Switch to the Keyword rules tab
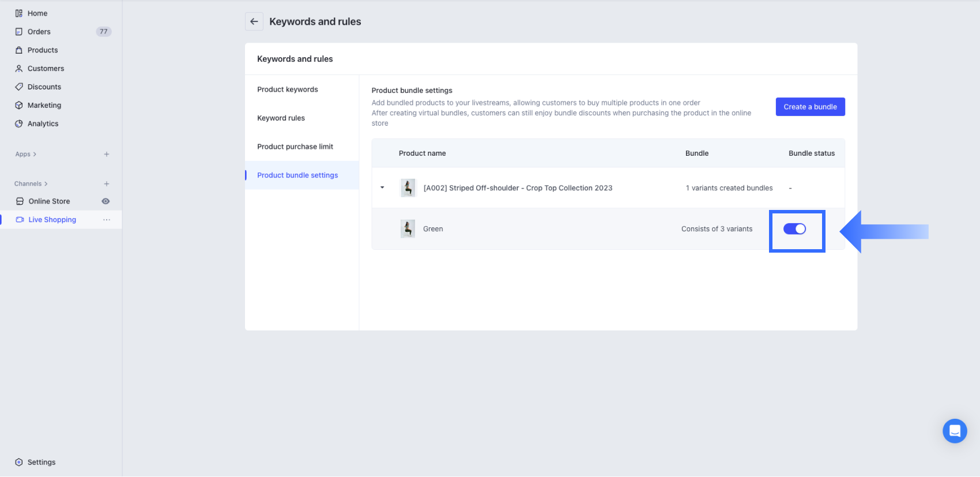This screenshot has height=477, width=980. 281,118
